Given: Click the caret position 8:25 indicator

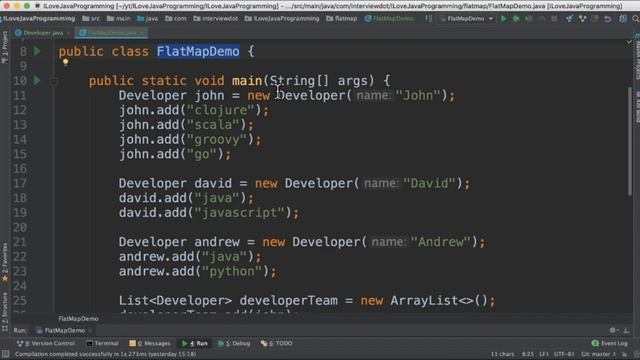Looking at the screenshot, I should point(528,354).
